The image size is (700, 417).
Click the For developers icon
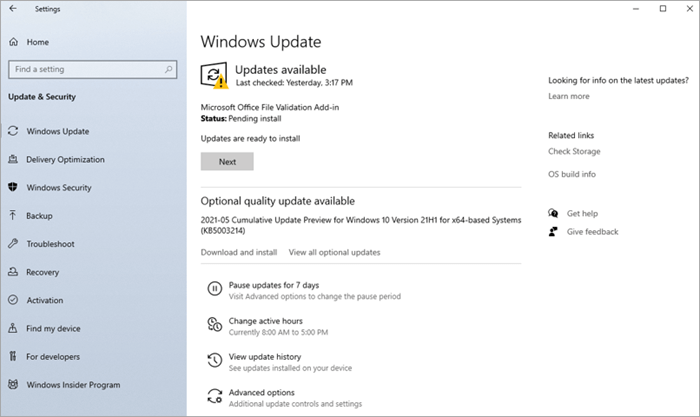(x=13, y=356)
